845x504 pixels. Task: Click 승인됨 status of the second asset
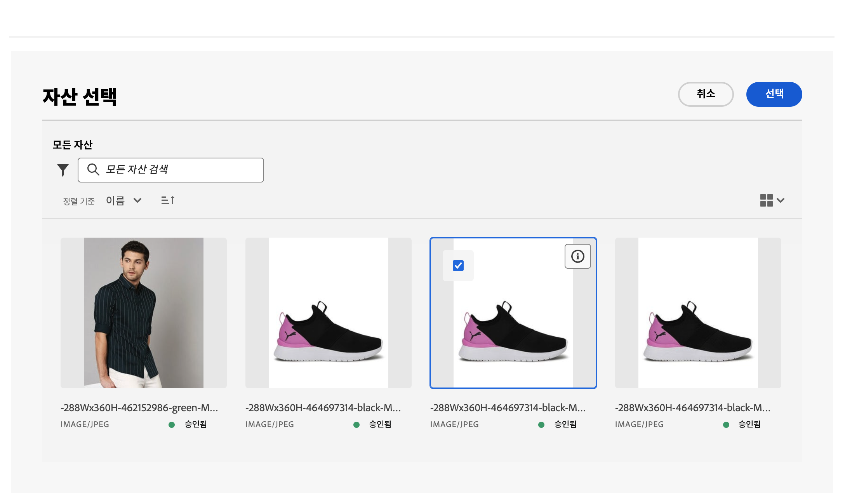coord(380,424)
